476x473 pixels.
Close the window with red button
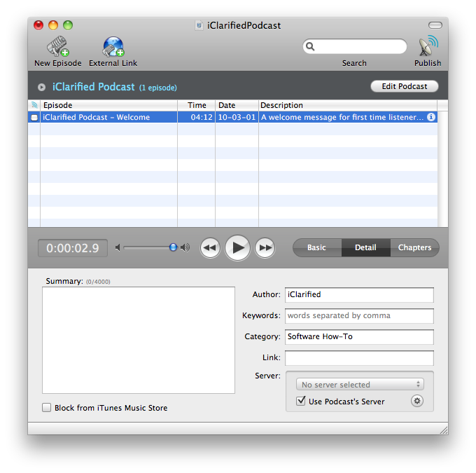[38, 25]
